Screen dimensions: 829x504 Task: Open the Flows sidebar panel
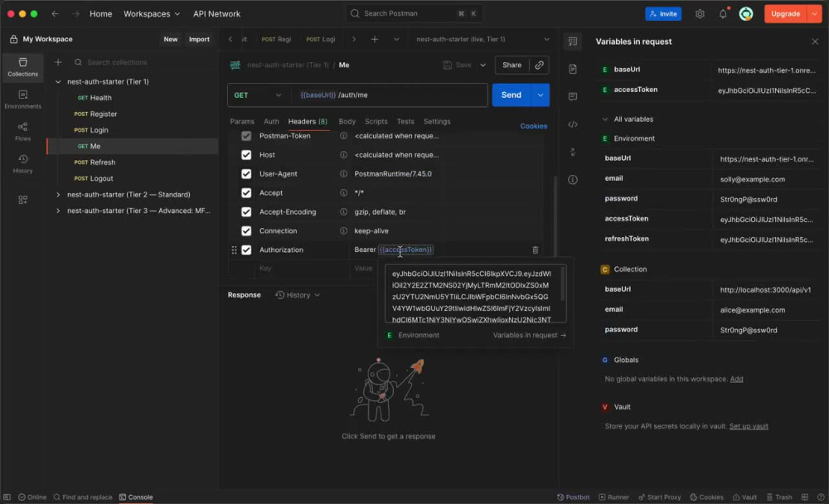tap(22, 132)
